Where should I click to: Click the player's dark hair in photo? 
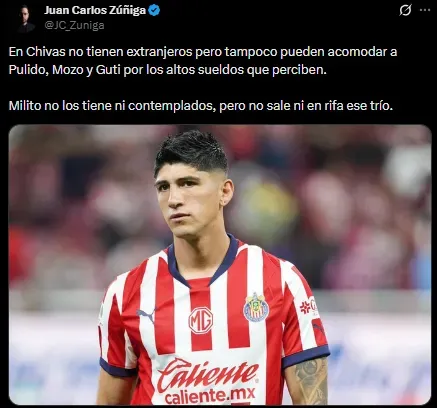pyautogui.click(x=192, y=151)
